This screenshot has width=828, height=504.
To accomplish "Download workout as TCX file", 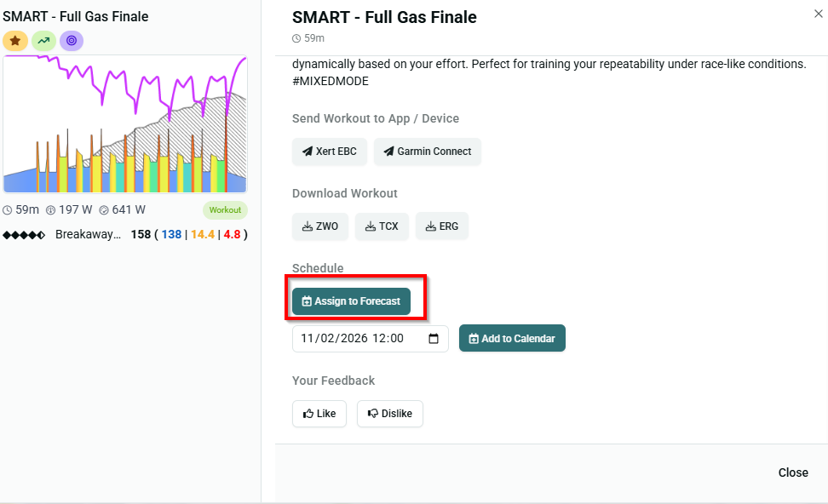I will click(x=382, y=226).
